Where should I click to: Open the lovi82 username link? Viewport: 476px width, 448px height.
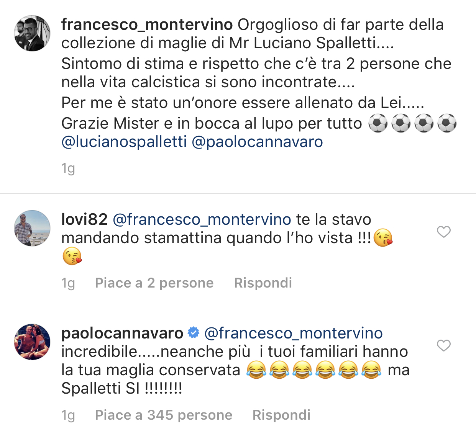pyautogui.click(x=84, y=219)
